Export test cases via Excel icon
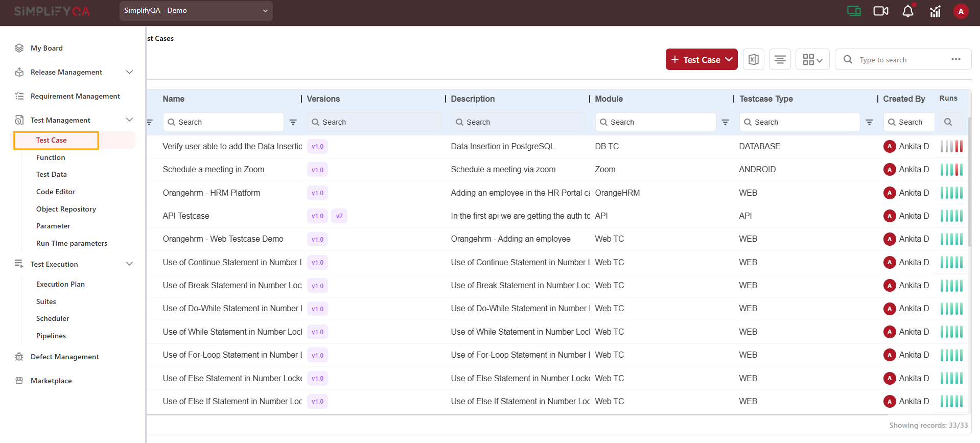The width and height of the screenshot is (980, 443). coord(753,60)
